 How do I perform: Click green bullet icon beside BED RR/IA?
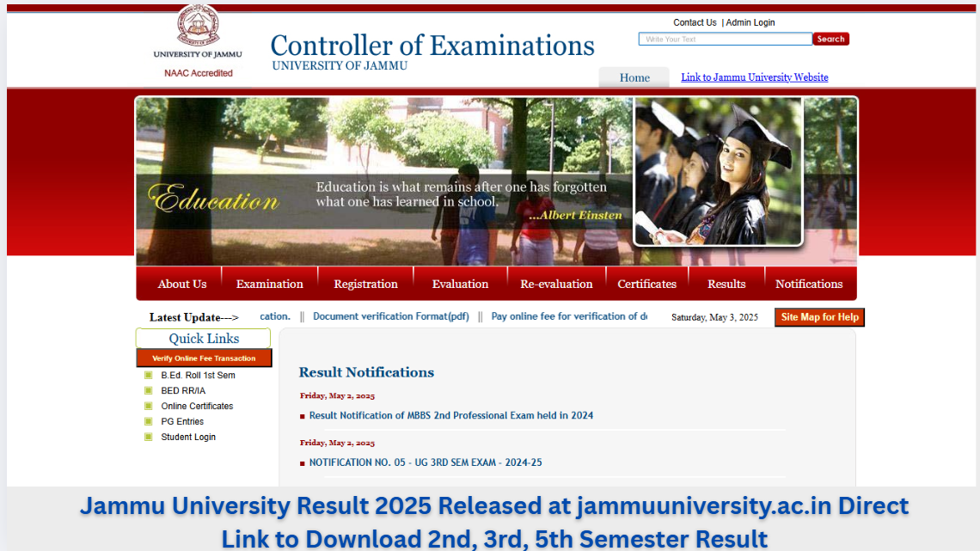coord(148,390)
